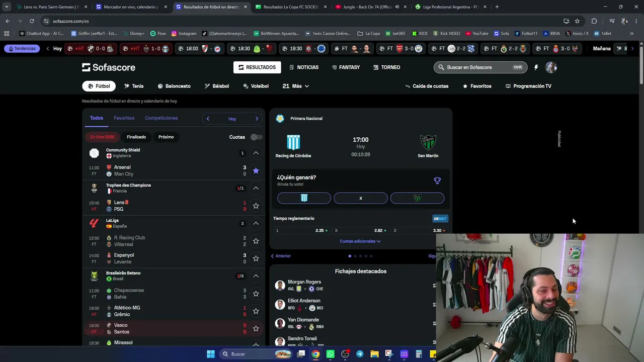The width and height of the screenshot is (644, 362).
Task: Open Caída de cuotas
Action: click(427, 86)
